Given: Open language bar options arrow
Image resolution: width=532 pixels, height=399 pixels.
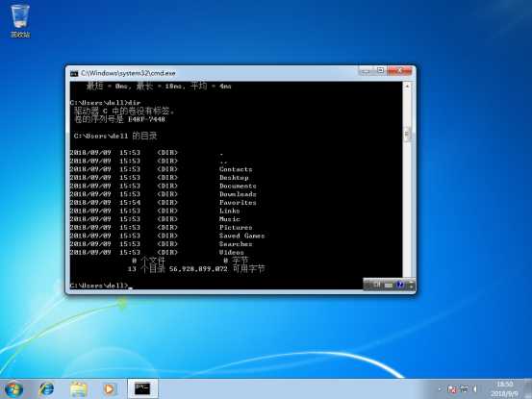Looking at the screenshot, I should (411, 286).
